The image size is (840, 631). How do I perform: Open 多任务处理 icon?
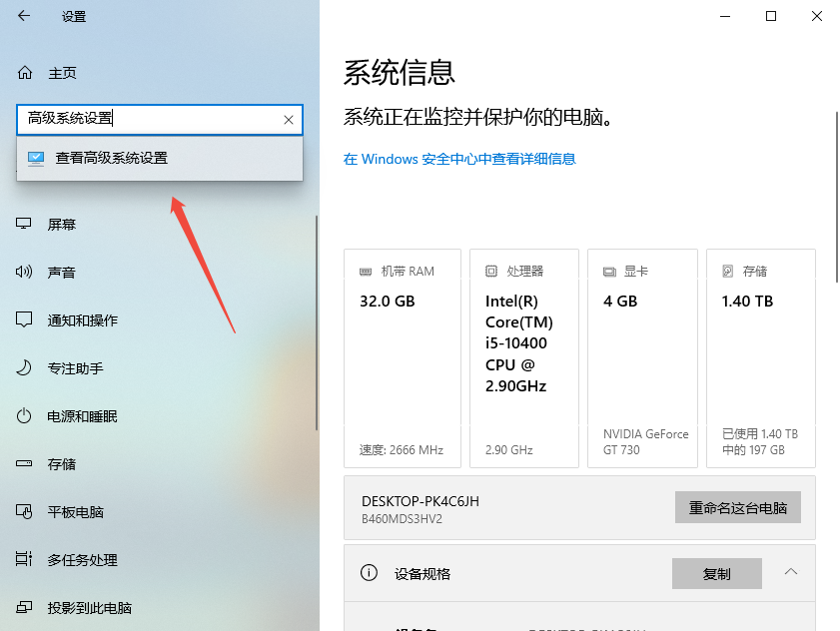coord(24,559)
